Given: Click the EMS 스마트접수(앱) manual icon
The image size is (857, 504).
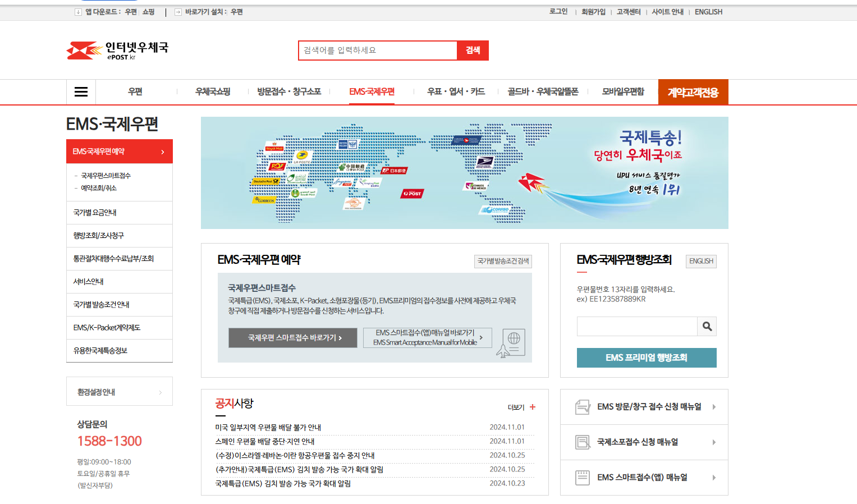Looking at the screenshot, I should click(x=583, y=478).
